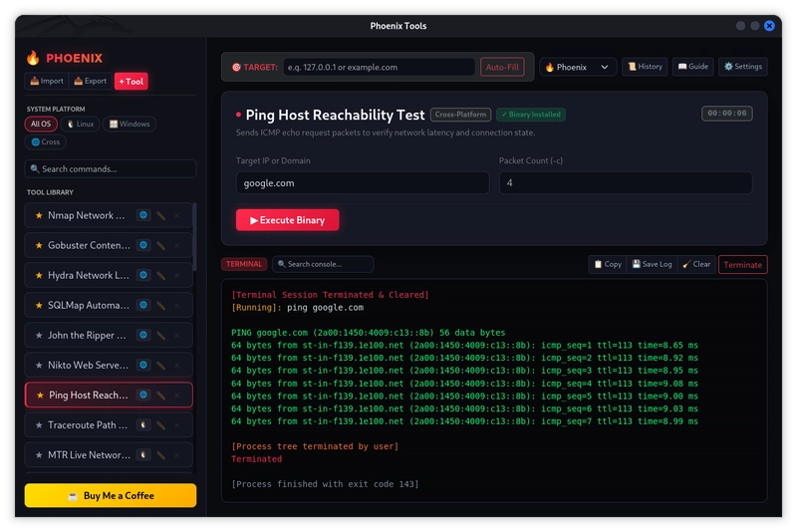The image size is (797, 532).
Task: Copy terminal output to clipboard
Action: tap(608, 264)
